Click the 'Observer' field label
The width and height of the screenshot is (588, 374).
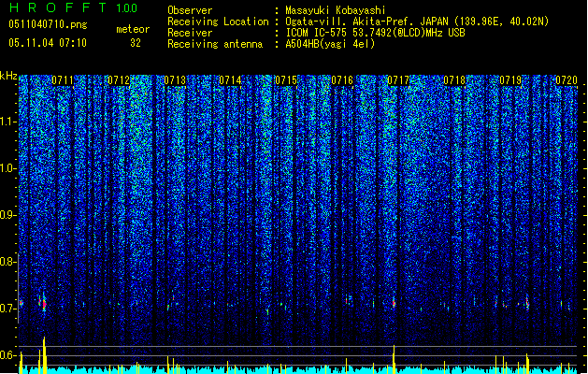[190, 10]
